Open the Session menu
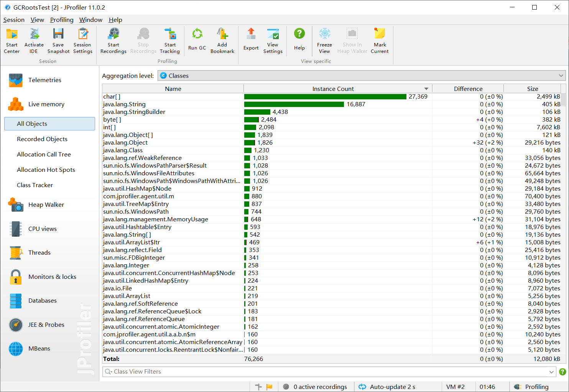 coord(14,20)
